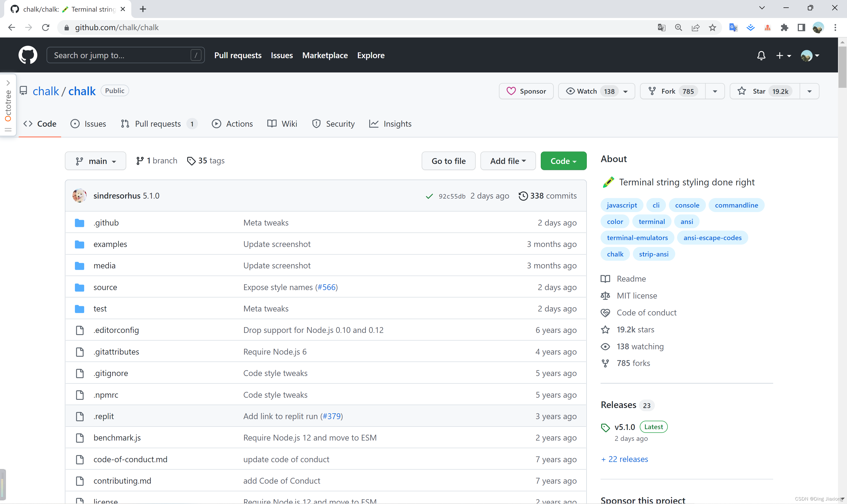Open the #379 link in .replit row

point(331,416)
